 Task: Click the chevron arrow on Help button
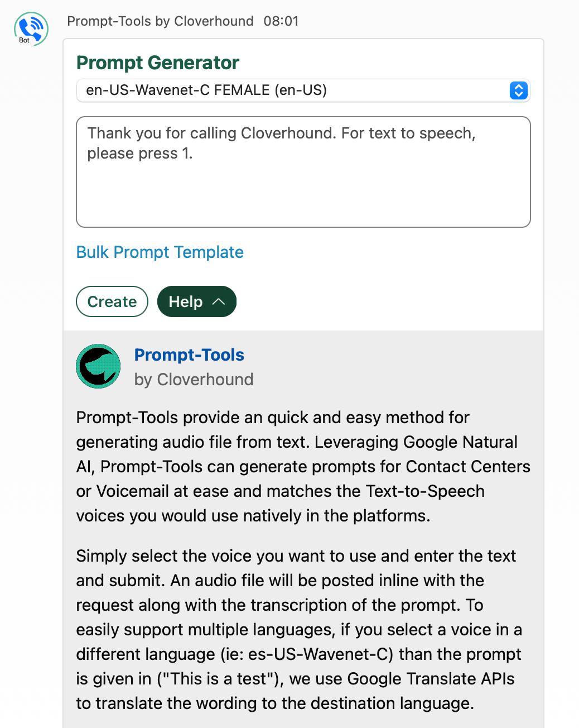[x=219, y=301]
